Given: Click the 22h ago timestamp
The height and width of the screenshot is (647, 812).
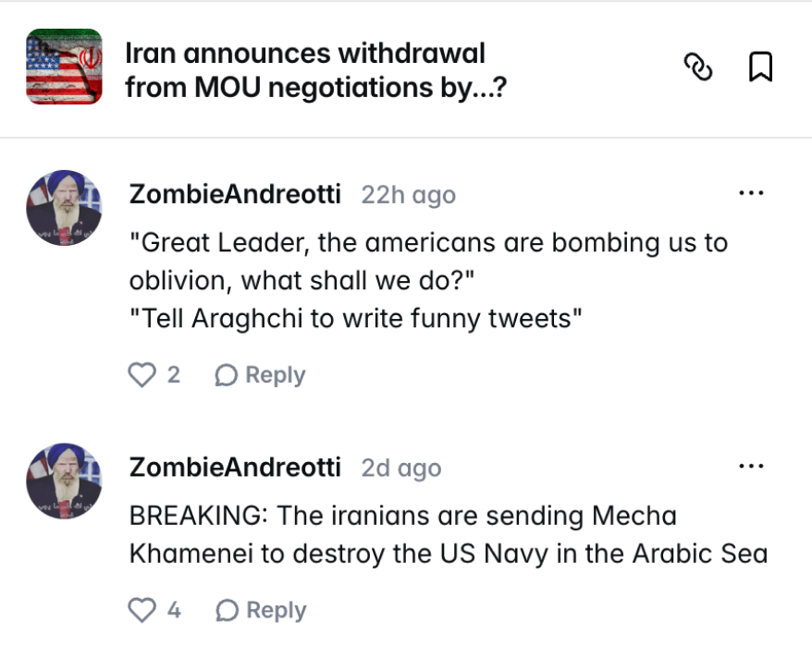Looking at the screenshot, I should click(x=409, y=195).
